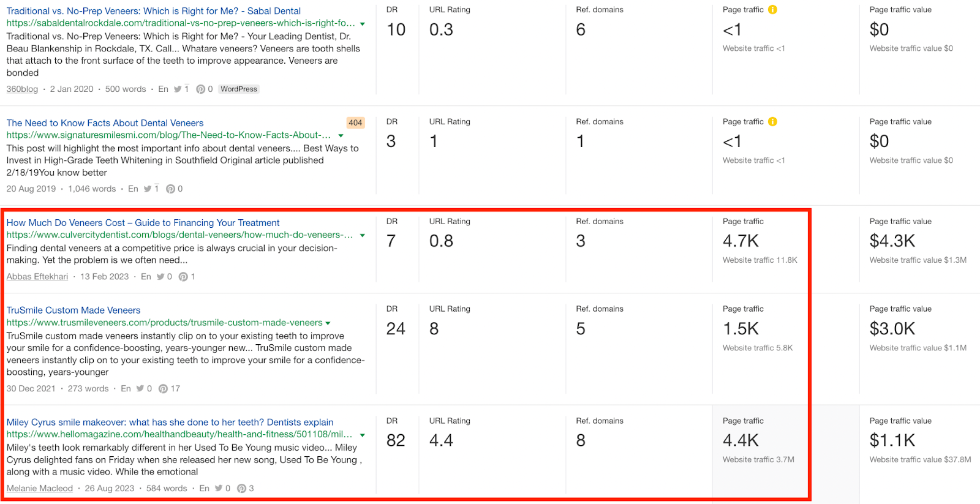Visit the sabaldentalrockdale.com URL

coord(181,23)
